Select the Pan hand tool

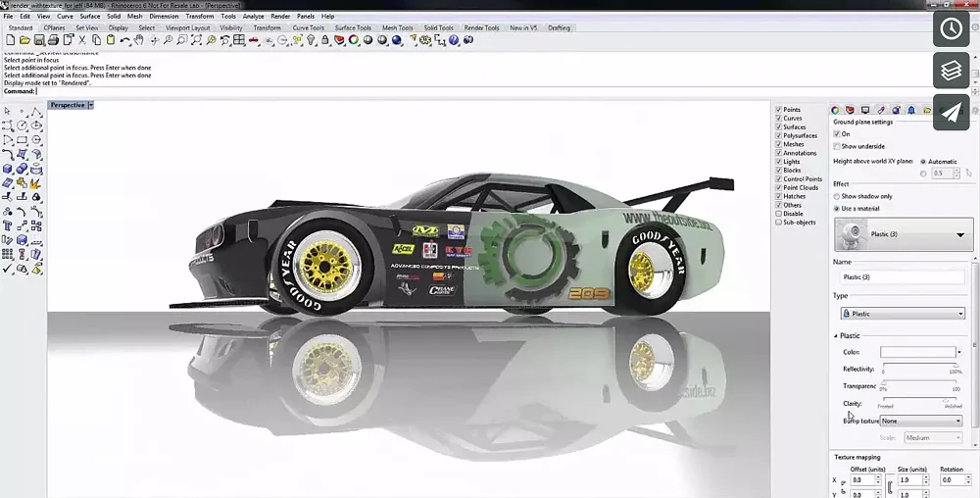[x=139, y=40]
